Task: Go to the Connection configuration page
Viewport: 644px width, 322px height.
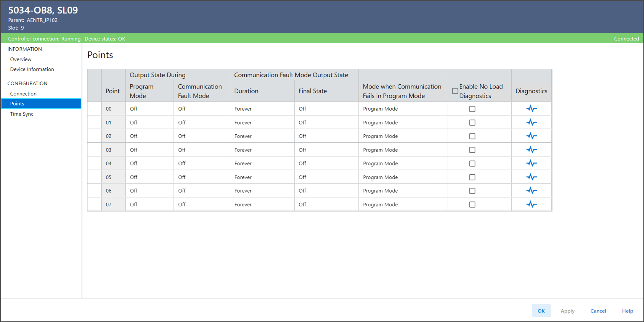Action: pos(23,94)
